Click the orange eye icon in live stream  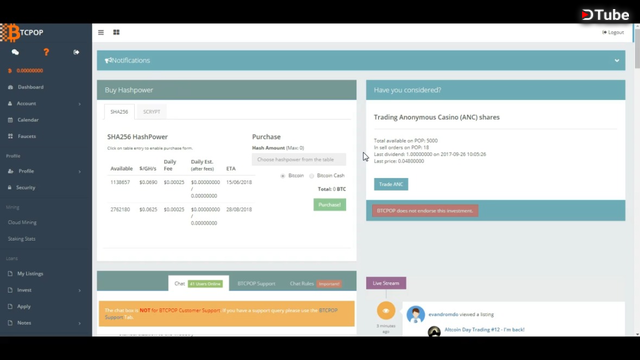point(386,311)
